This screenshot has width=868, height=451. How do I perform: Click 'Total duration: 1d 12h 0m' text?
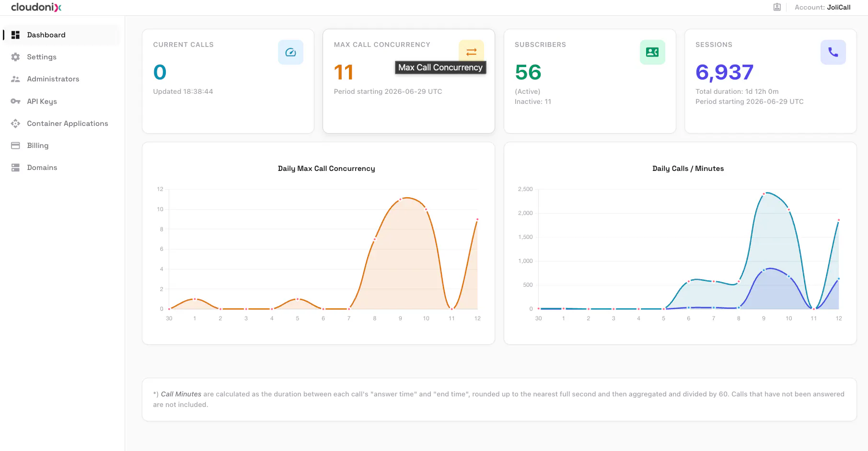click(x=737, y=91)
